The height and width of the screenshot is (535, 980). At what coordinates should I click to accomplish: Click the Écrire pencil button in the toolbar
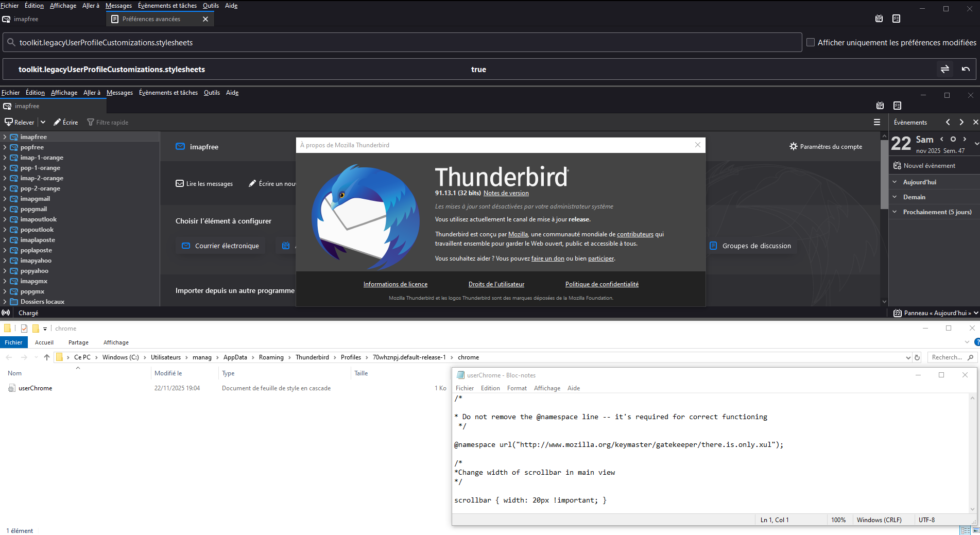[66, 122]
